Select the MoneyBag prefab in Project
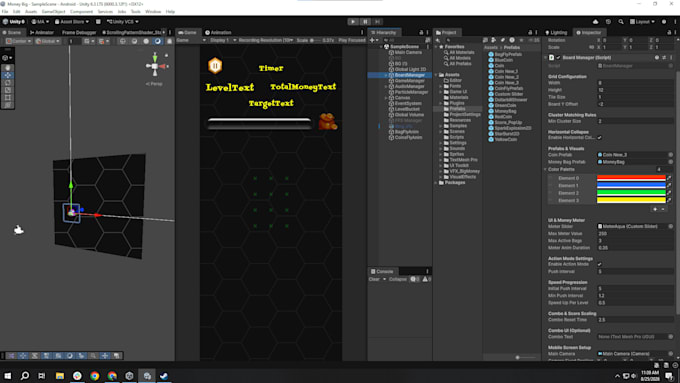680x383 pixels. pos(505,111)
